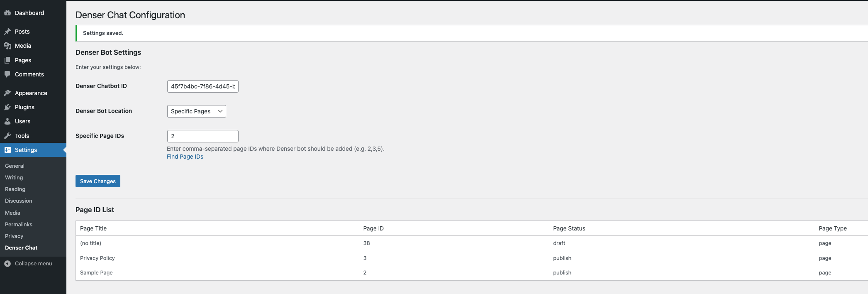868x294 pixels.
Task: Open the Users menu label
Action: (23, 121)
